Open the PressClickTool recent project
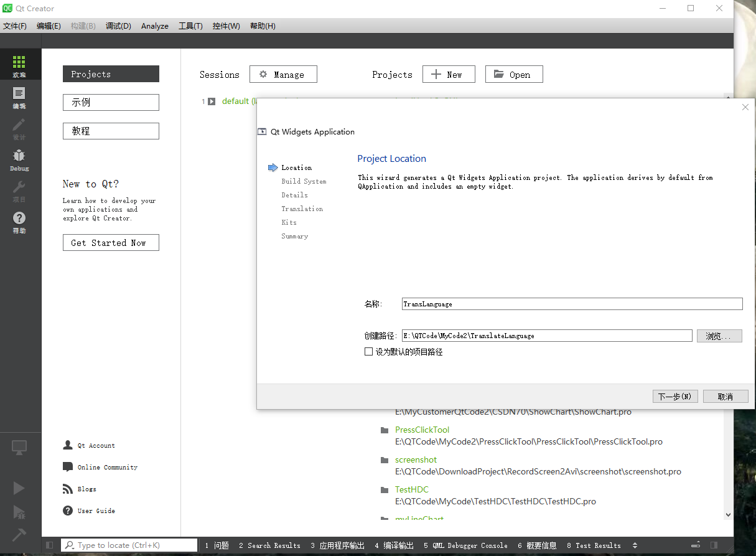The image size is (756, 556). (422, 430)
